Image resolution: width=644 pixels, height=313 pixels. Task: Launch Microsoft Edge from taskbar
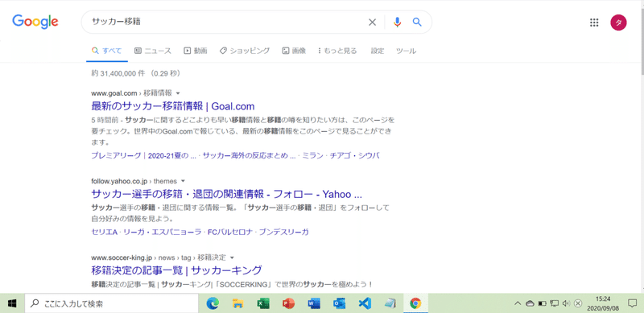tap(213, 303)
